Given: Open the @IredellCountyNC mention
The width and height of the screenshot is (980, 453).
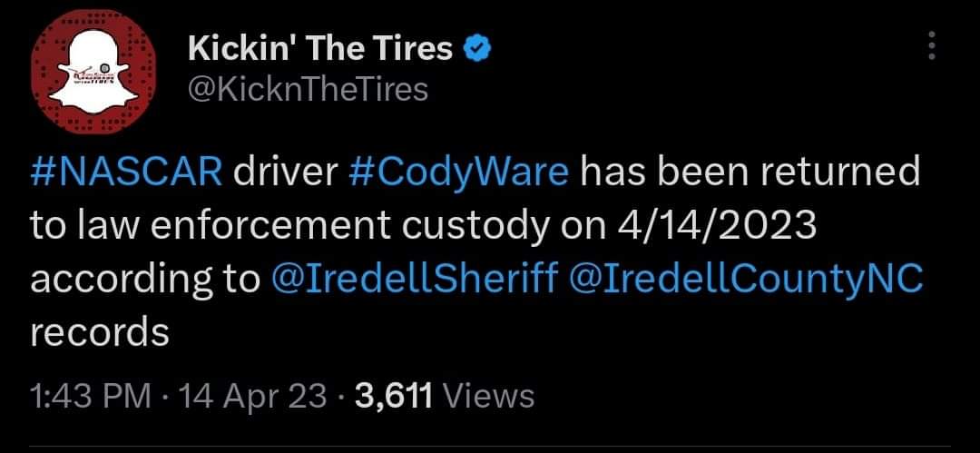Looking at the screenshot, I should (746, 280).
